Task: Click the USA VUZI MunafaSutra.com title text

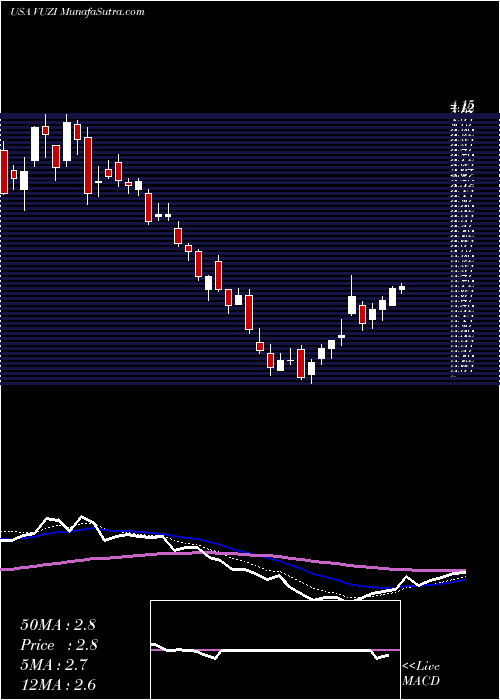Action: [77, 12]
